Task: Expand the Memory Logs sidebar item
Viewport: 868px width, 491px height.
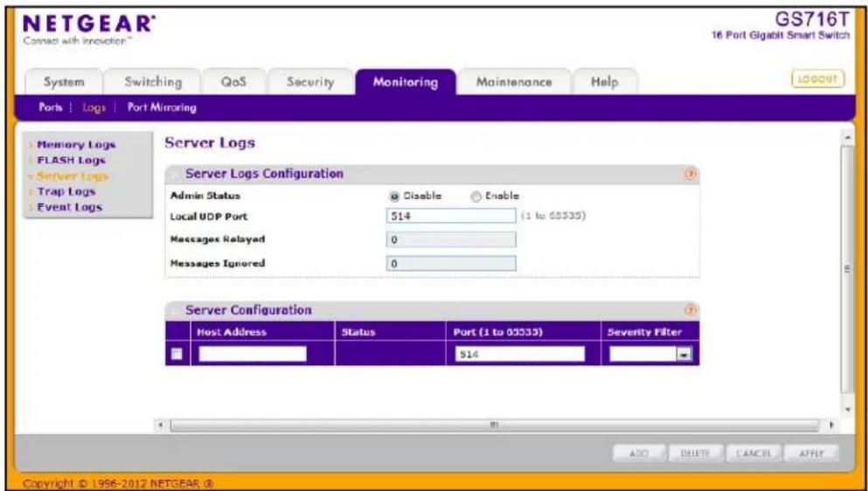Action: tap(75, 144)
